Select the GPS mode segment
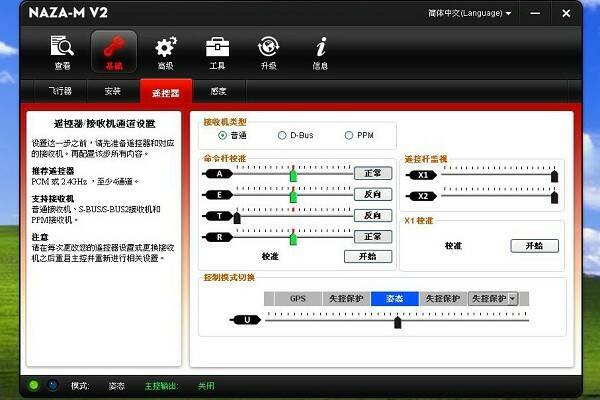 coord(298,299)
